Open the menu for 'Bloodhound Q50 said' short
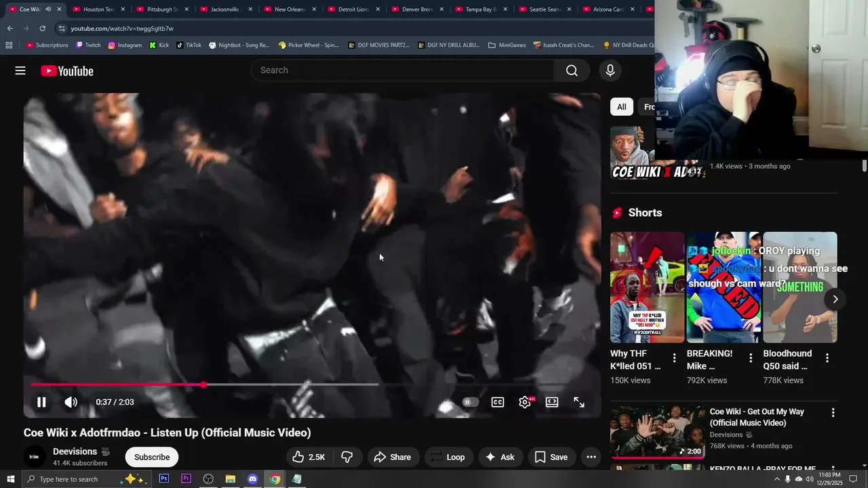Image resolution: width=868 pixels, height=488 pixels. tap(827, 358)
